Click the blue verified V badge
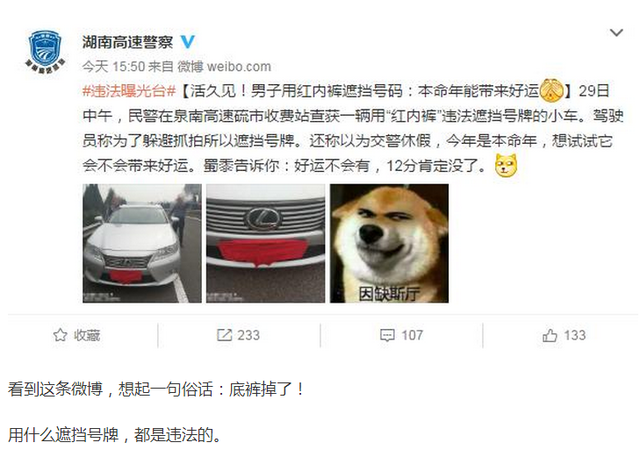Image resolution: width=640 pixels, height=457 pixels. tap(187, 42)
